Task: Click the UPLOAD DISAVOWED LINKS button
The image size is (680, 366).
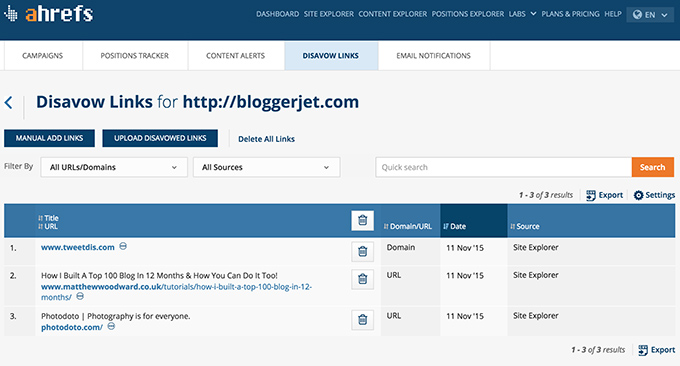Action: (160, 138)
